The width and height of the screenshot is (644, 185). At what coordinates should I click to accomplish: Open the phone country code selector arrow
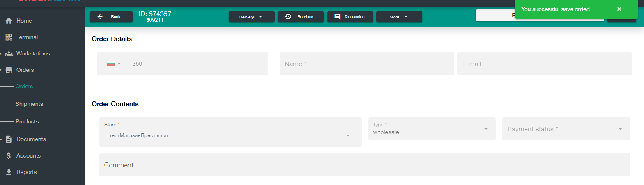click(119, 64)
